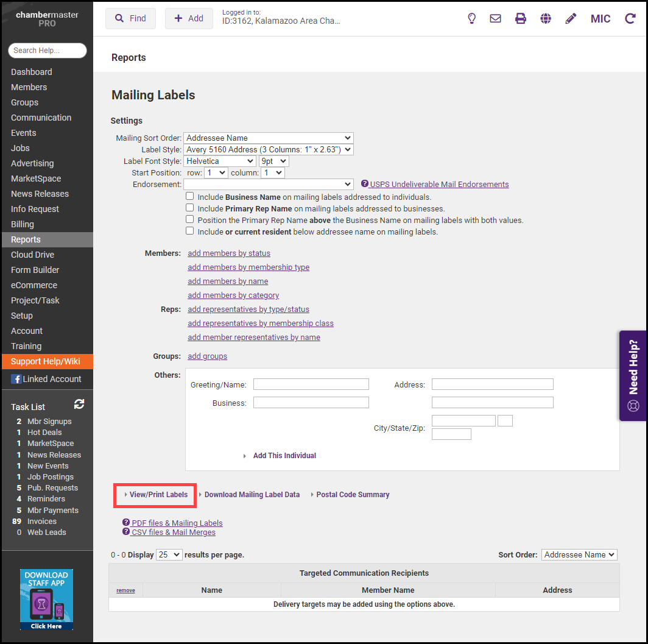Viewport: 648px width, 644px height.
Task: Click the printer icon in header
Action: [521, 18]
